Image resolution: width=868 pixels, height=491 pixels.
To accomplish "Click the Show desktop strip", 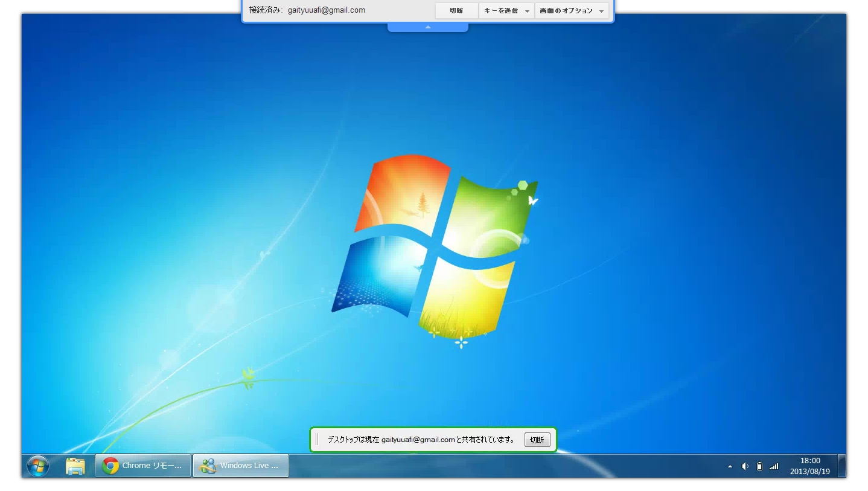I will click(842, 466).
